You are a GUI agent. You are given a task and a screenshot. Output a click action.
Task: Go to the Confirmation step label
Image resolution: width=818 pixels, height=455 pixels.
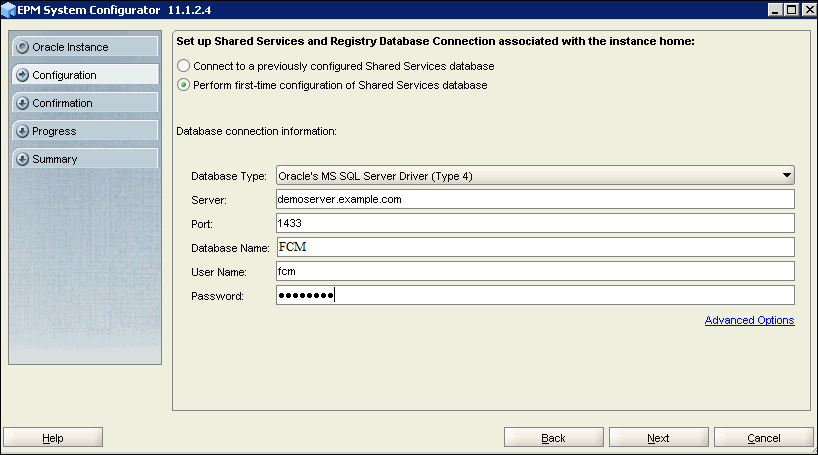62,103
